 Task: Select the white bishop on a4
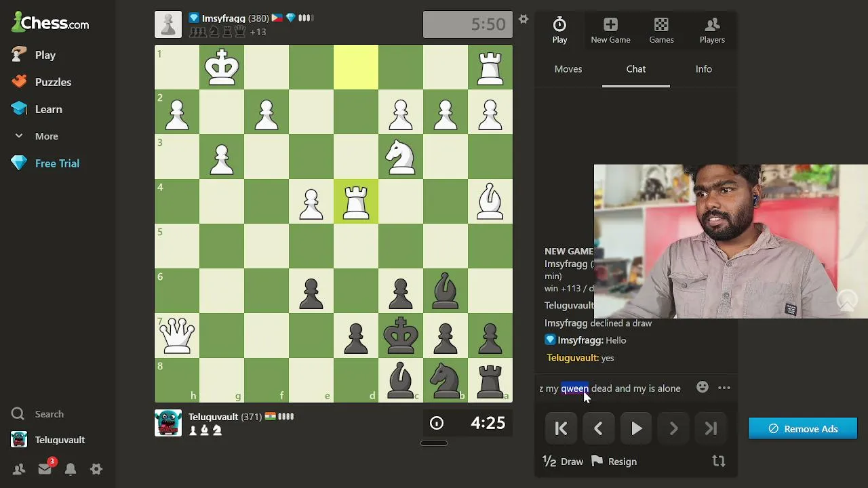pyautogui.click(x=490, y=201)
